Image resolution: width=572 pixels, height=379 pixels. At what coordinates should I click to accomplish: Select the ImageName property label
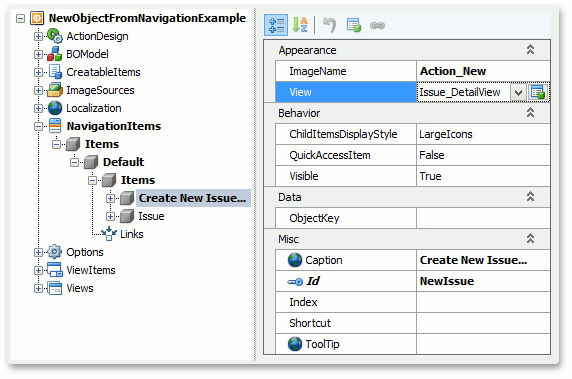[x=317, y=71]
